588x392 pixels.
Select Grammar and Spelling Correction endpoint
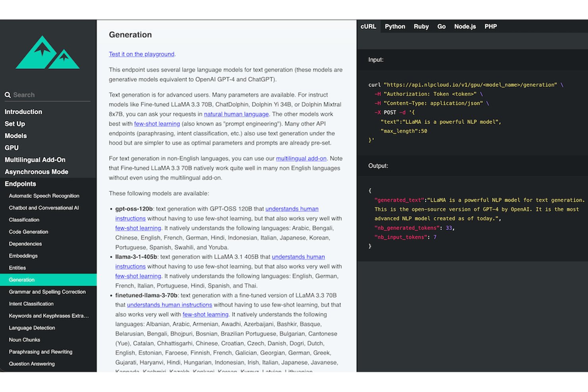pos(47,292)
